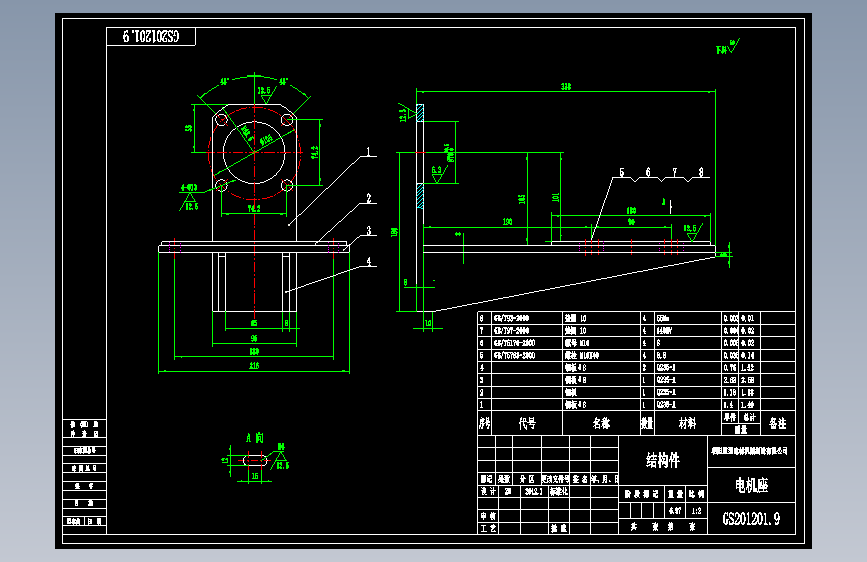The image size is (867, 562).
Task: Select the surface roughness symbol at top-right corner
Action: pos(728,47)
